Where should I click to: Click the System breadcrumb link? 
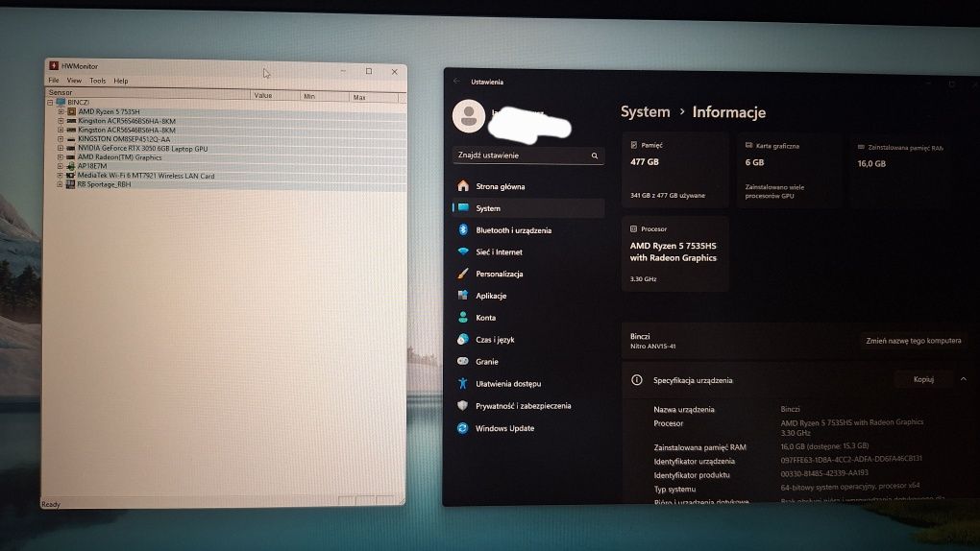click(645, 111)
